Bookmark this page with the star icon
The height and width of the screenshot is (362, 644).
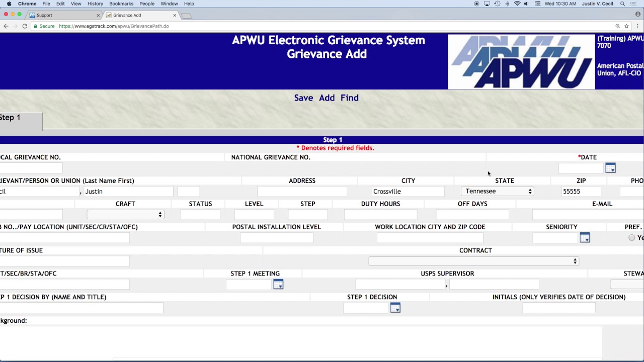(626, 26)
